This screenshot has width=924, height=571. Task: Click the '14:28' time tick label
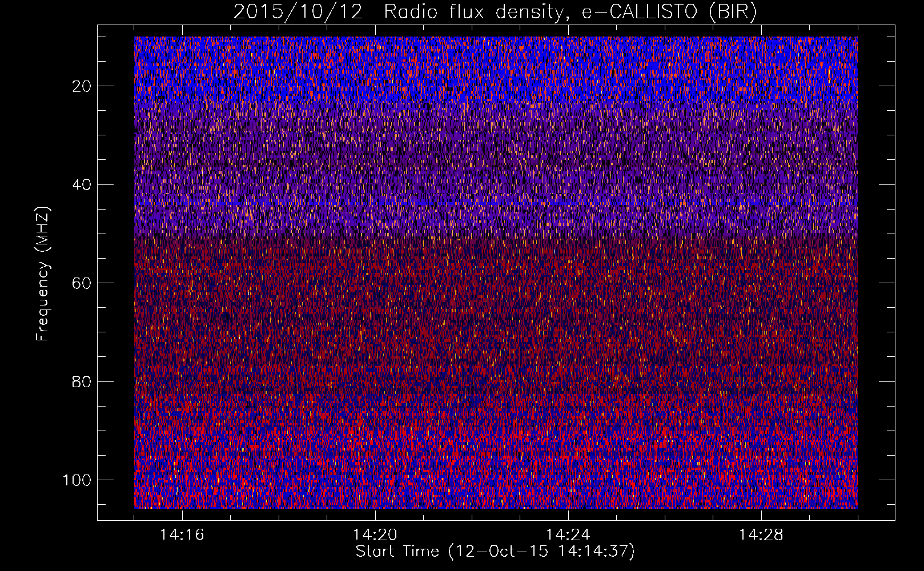(761, 535)
